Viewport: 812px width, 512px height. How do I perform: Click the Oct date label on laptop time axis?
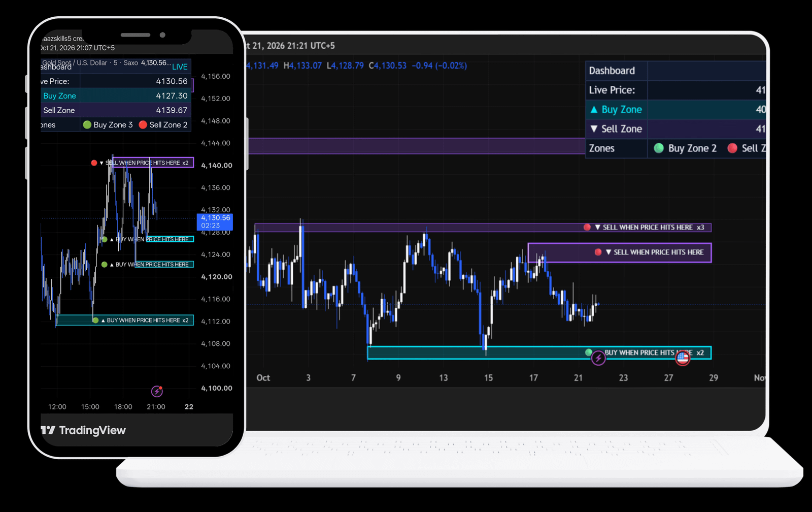[x=263, y=378]
